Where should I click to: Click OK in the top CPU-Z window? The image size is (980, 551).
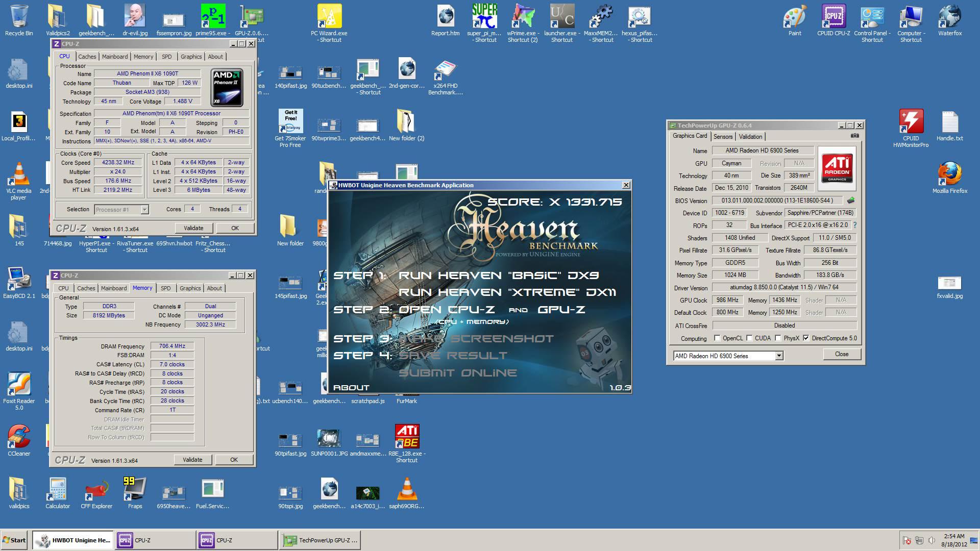point(235,228)
